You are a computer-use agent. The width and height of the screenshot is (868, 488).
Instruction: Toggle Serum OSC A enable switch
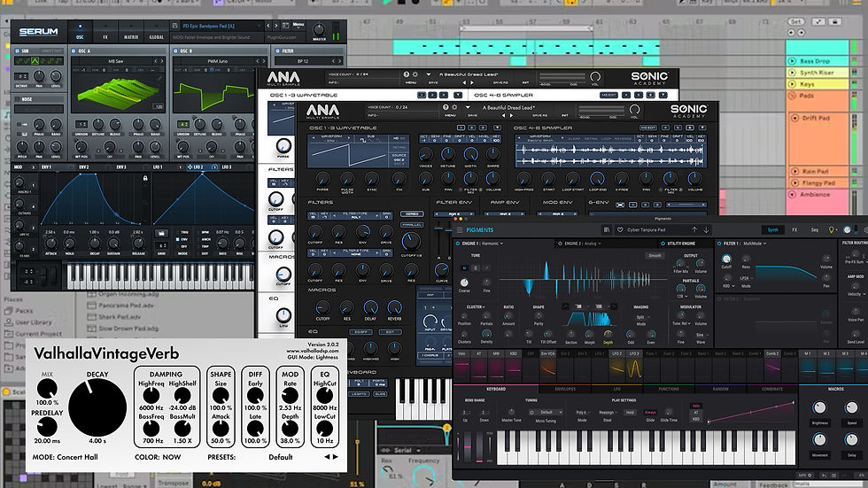[x=74, y=50]
